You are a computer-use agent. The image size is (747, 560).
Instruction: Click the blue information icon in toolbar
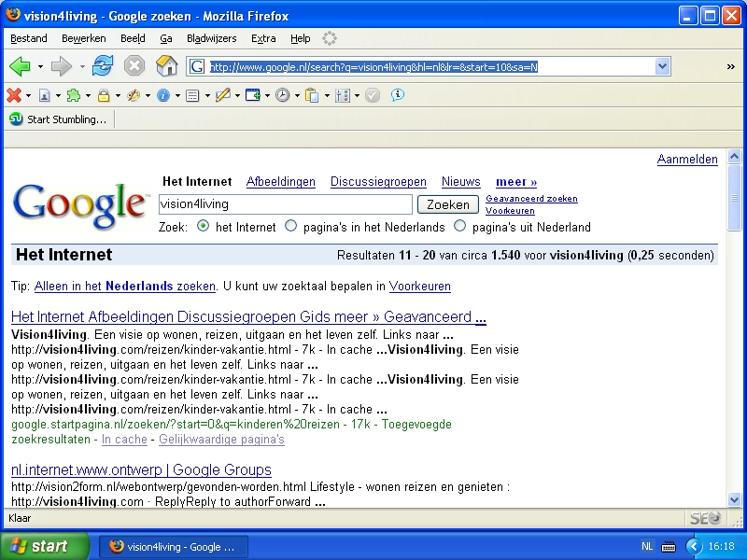click(163, 95)
